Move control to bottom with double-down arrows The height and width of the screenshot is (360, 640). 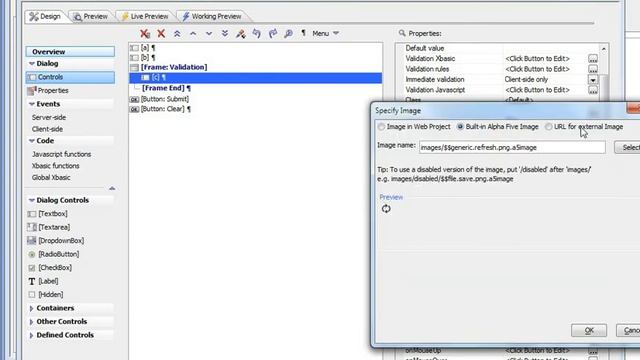(x=225, y=33)
